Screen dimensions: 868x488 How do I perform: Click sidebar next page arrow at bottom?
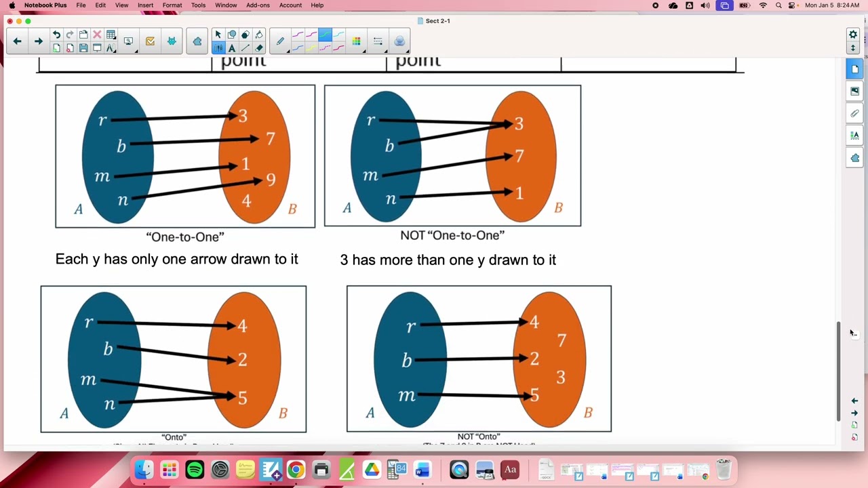(x=854, y=413)
